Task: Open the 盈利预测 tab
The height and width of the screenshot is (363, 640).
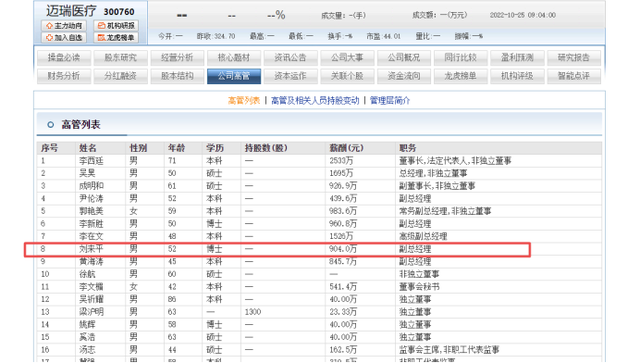Action: click(518, 58)
